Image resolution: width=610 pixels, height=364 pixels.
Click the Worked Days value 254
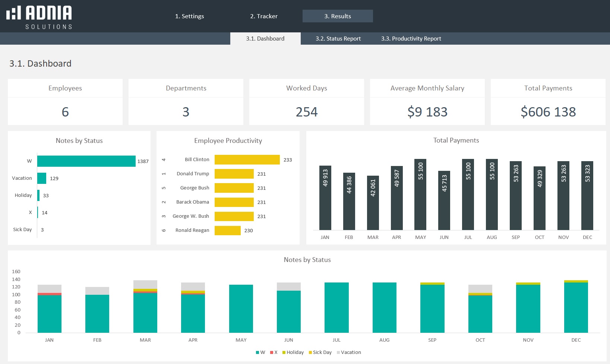(306, 112)
